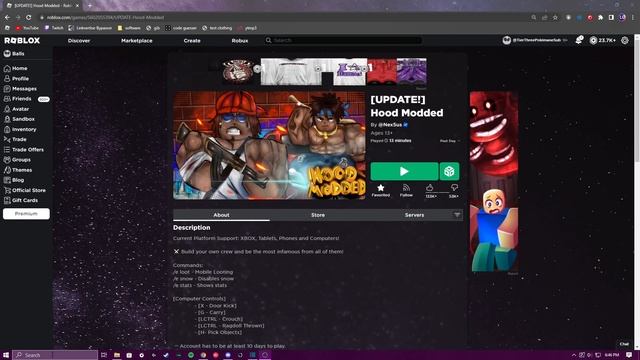Image resolution: width=640 pixels, height=360 pixels.
Task: Click the green Play button
Action: coord(404,171)
